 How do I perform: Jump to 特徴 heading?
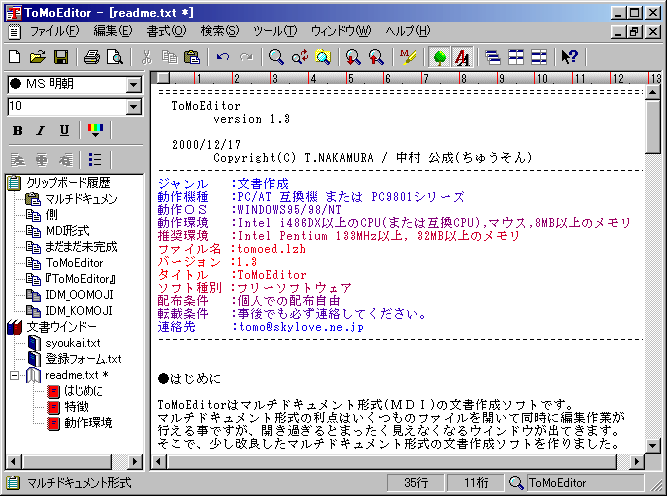pos(76,407)
